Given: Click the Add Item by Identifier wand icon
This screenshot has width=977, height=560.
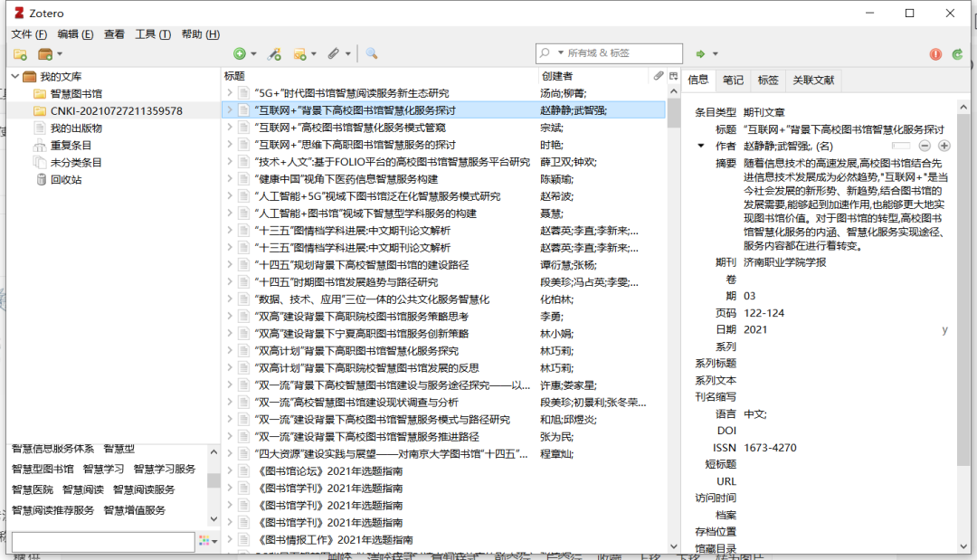Looking at the screenshot, I should click(274, 54).
